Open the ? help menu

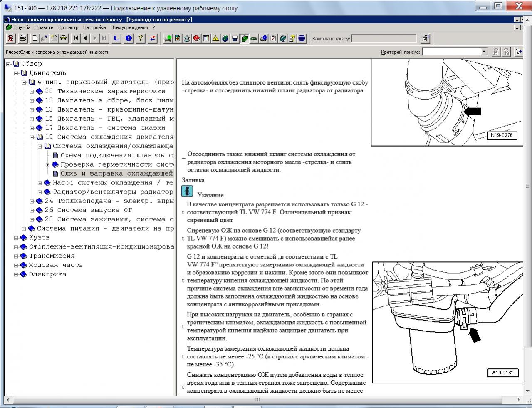(x=153, y=27)
